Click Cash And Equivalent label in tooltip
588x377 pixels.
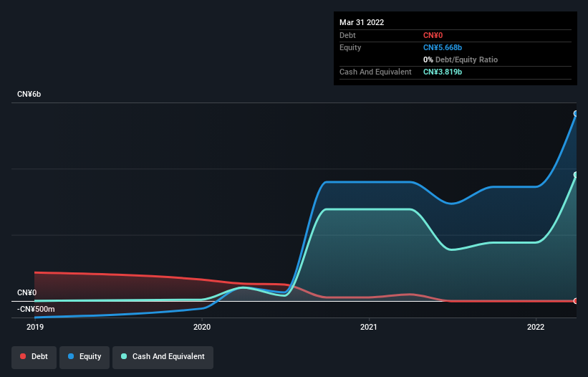coord(375,72)
